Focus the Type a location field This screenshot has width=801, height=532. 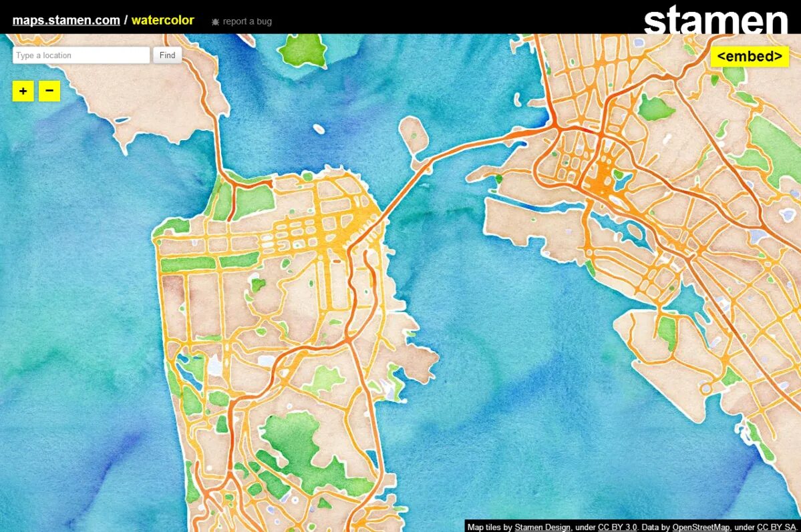(x=82, y=55)
